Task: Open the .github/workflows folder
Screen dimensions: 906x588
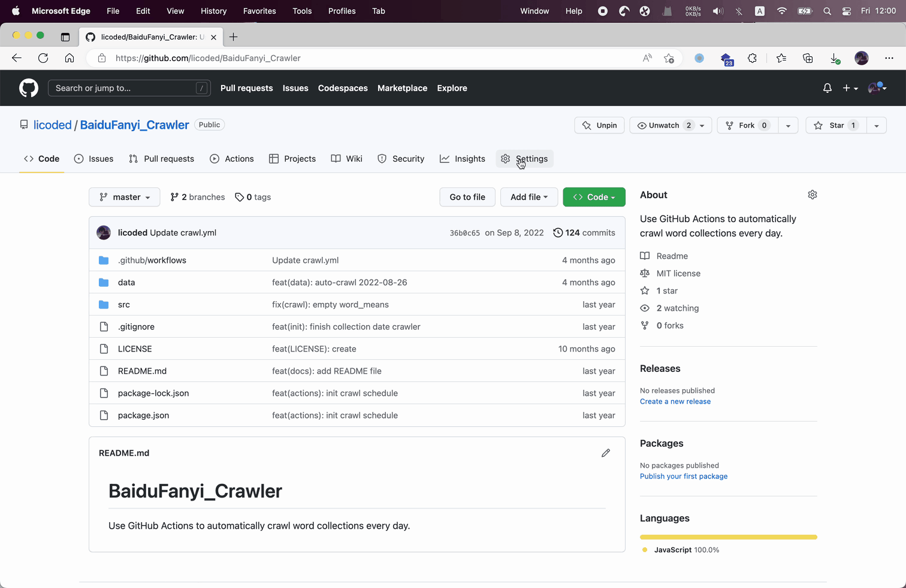Action: [152, 260]
